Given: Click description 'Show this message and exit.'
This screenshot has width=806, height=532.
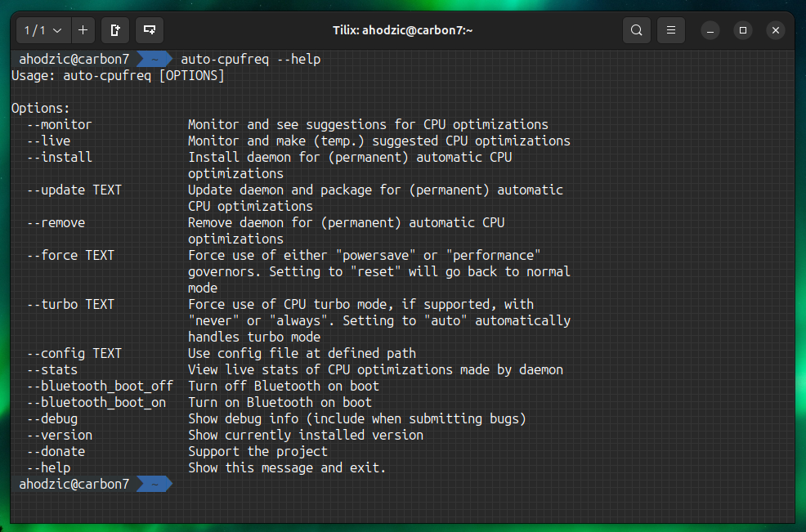Looking at the screenshot, I should tap(288, 468).
